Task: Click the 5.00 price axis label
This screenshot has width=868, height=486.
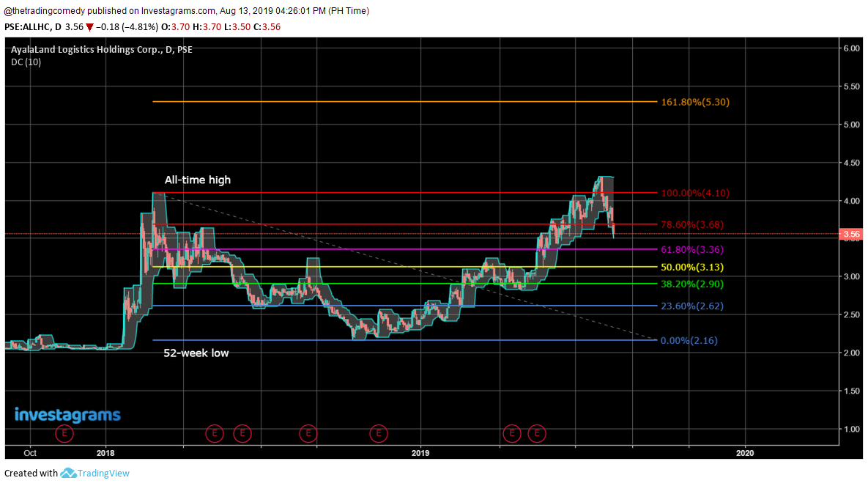Action: (x=851, y=125)
